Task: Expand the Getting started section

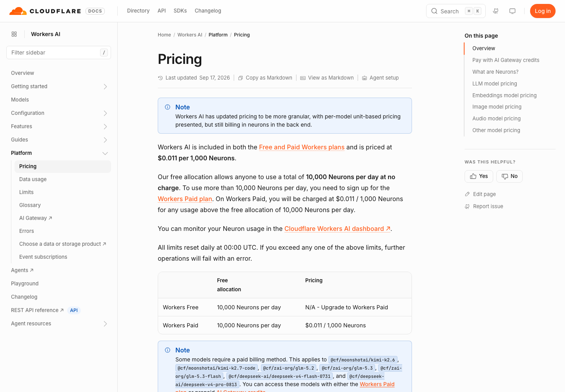Action: point(105,87)
